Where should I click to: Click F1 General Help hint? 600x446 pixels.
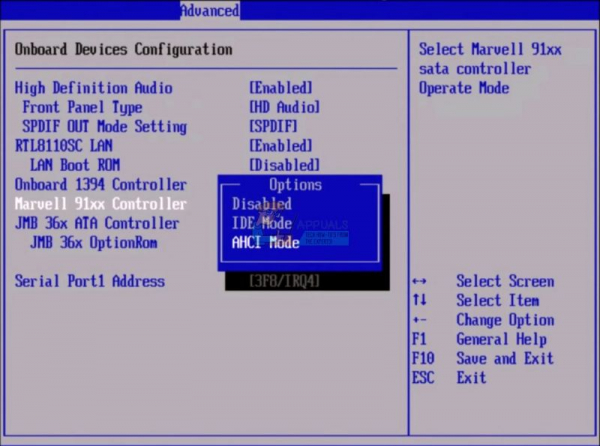[479, 339]
